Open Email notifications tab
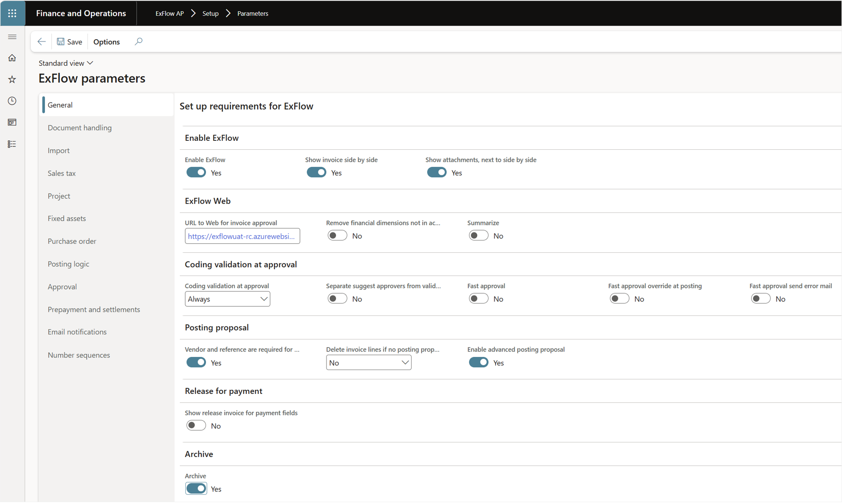 (107, 332)
